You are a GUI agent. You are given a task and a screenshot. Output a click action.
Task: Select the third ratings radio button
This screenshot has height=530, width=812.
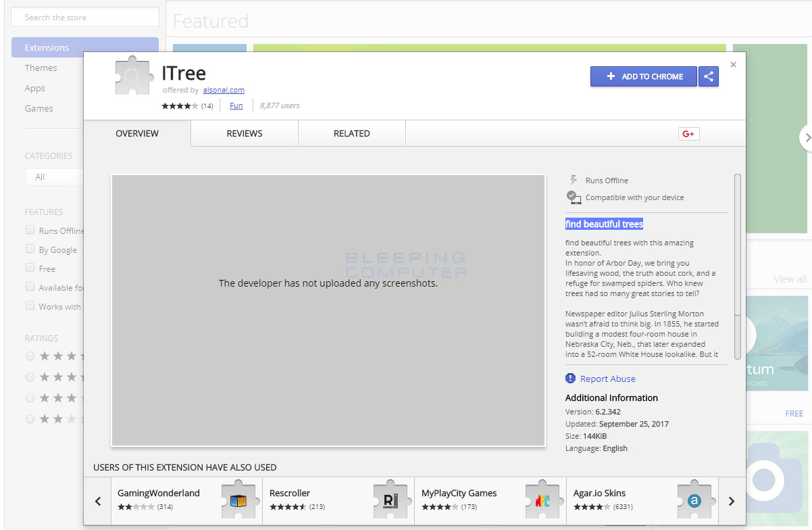[30, 397]
